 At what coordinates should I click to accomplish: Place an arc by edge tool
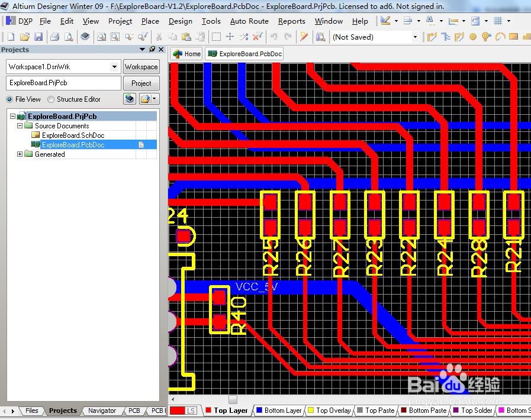500,37
